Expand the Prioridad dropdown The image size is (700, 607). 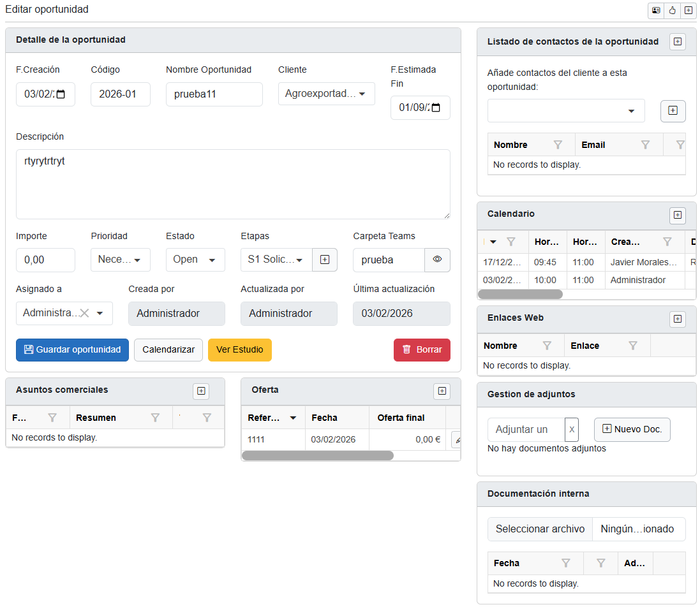pyautogui.click(x=121, y=260)
